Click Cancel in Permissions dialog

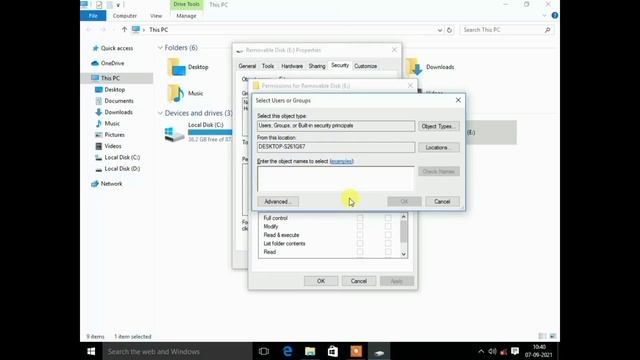point(358,281)
